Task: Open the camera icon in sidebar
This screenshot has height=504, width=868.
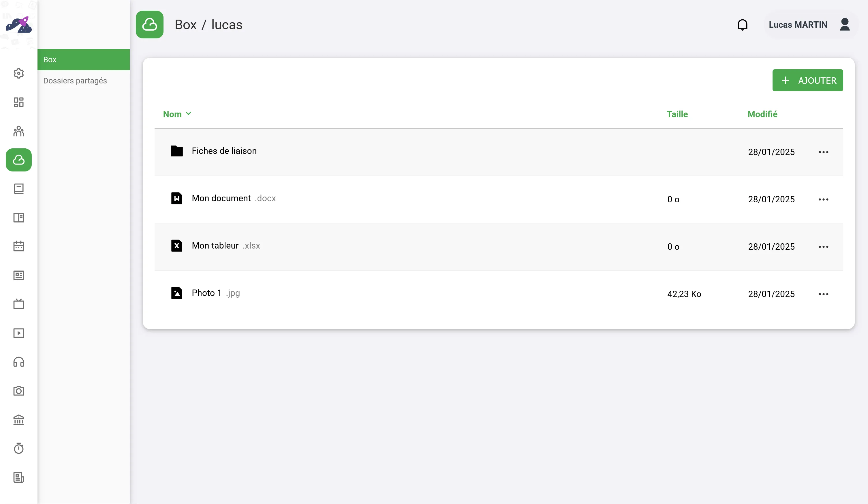Action: coord(18,391)
